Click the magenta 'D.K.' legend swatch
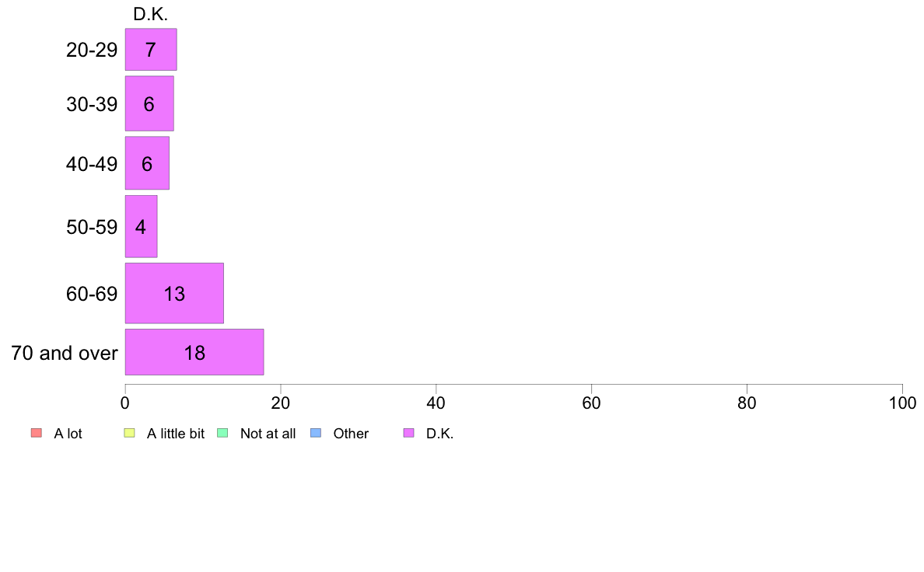Viewport: 924px width, 572px height. coord(409,433)
